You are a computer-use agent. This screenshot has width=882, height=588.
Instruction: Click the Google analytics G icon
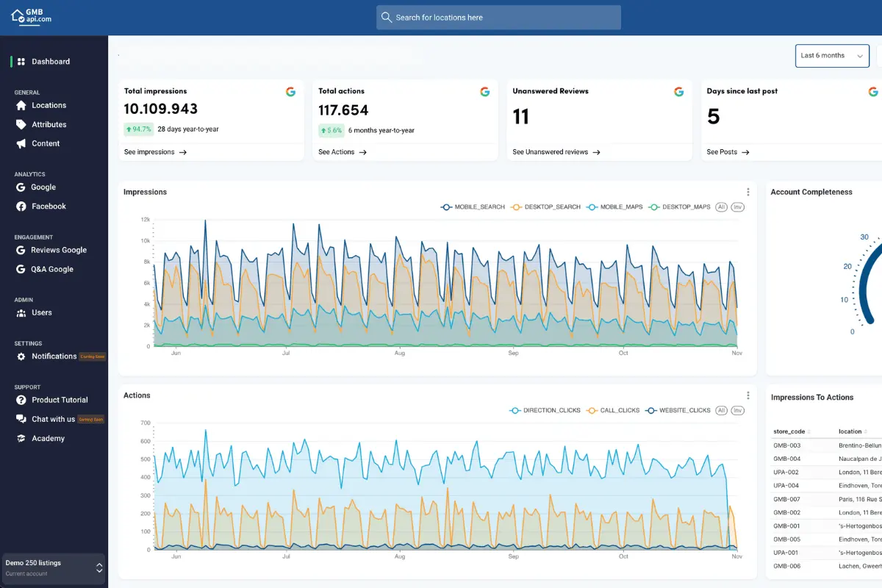[21, 187]
